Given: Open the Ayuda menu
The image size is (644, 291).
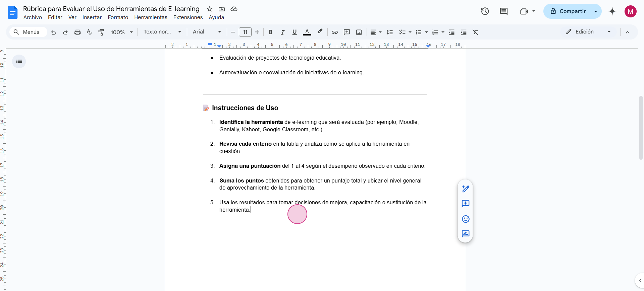Looking at the screenshot, I should point(216,17).
